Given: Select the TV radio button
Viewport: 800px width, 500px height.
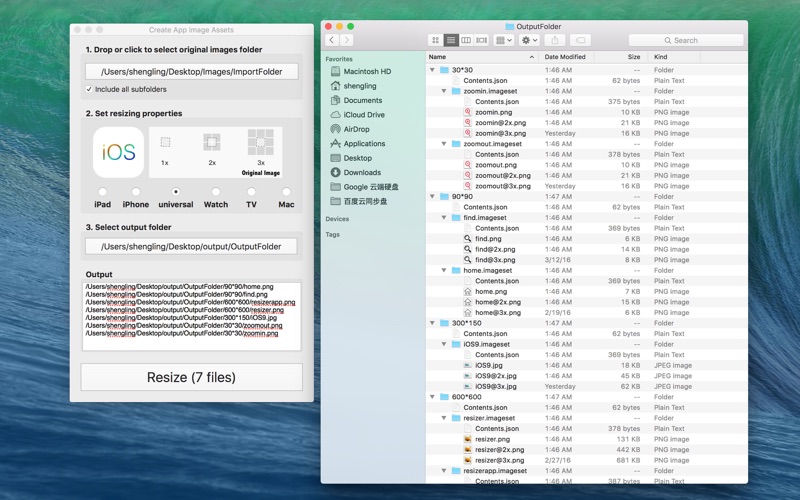Looking at the screenshot, I should (x=251, y=192).
